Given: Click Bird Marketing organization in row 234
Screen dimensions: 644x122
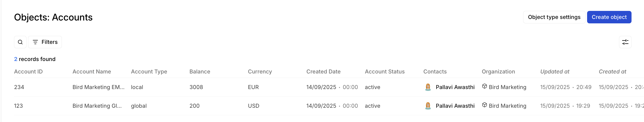Looking at the screenshot, I should tap(507, 87).
